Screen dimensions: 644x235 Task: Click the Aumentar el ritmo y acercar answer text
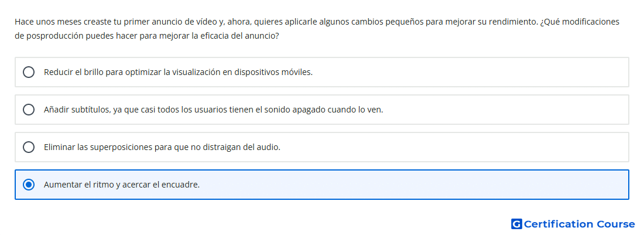tap(122, 185)
